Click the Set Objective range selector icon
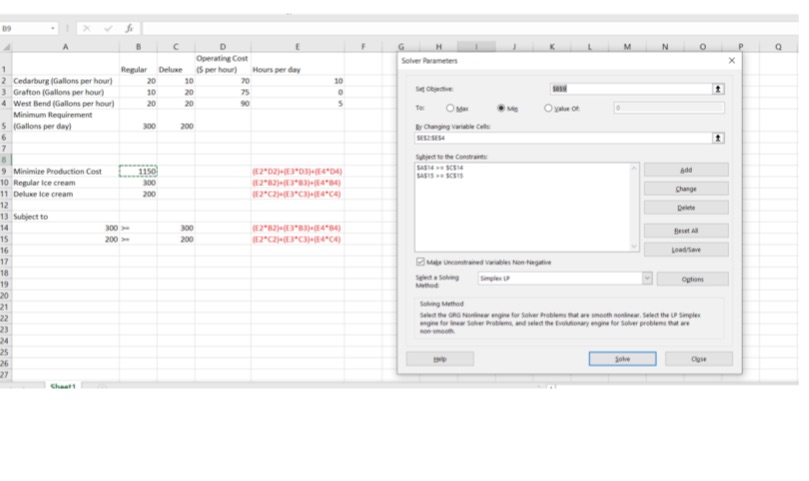This screenshot has height=481, width=809. [718, 89]
